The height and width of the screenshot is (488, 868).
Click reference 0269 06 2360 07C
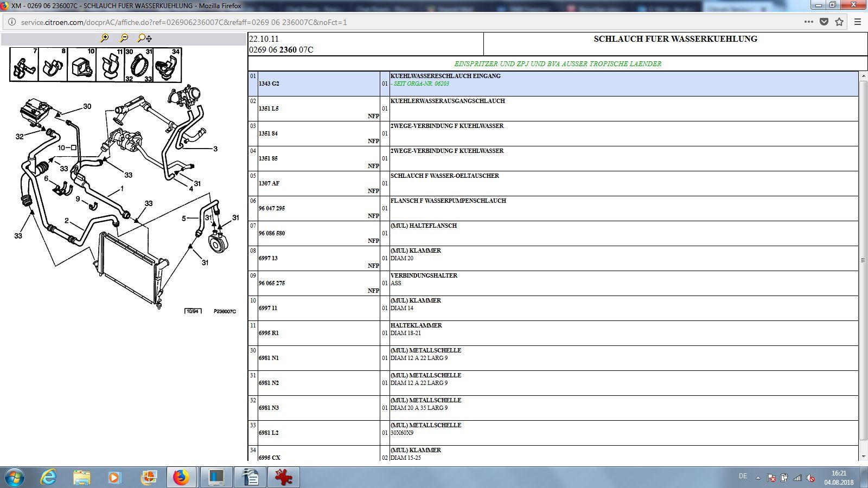[281, 50]
